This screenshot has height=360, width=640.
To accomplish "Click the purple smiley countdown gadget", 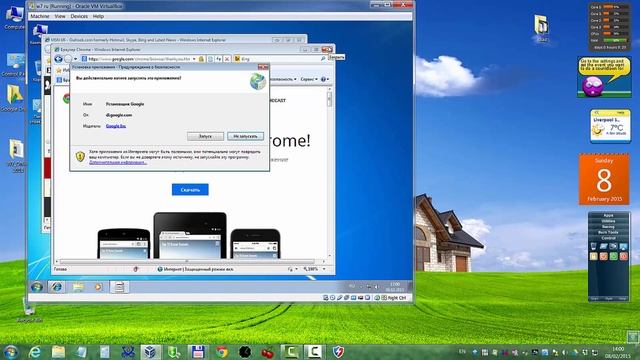I will click(x=604, y=77).
